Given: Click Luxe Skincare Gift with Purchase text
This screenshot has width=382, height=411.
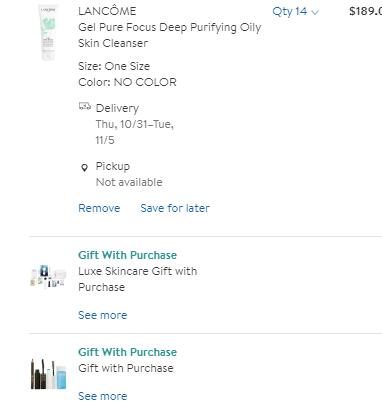Looking at the screenshot, I should click(138, 279).
